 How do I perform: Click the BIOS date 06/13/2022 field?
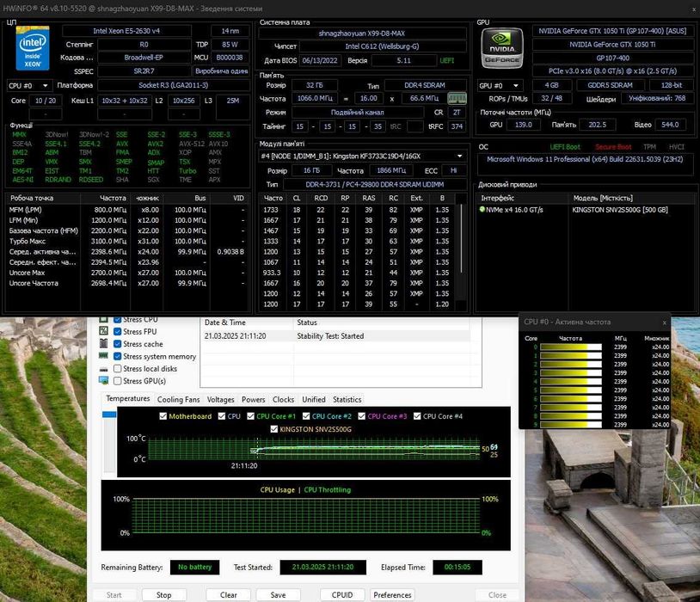[320, 60]
